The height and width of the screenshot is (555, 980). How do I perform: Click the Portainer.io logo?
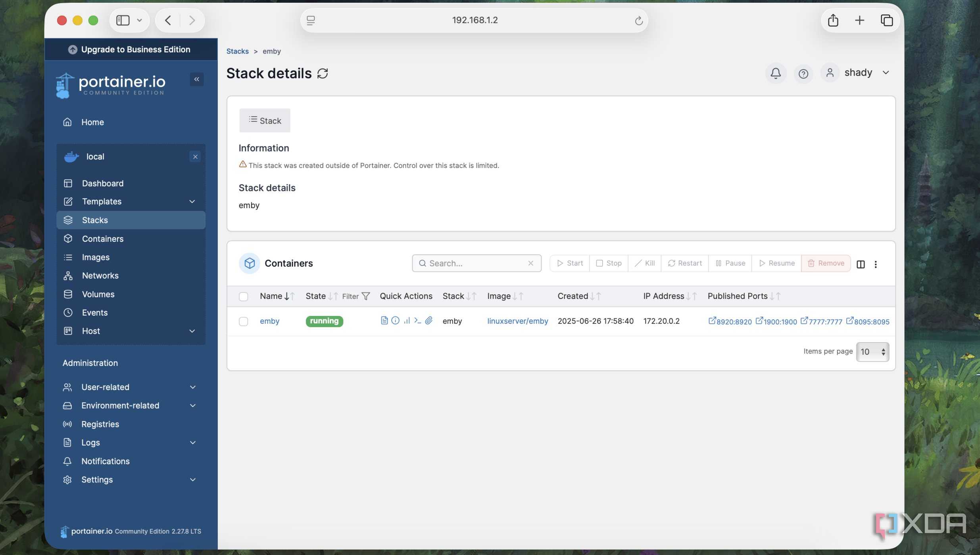pyautogui.click(x=111, y=85)
